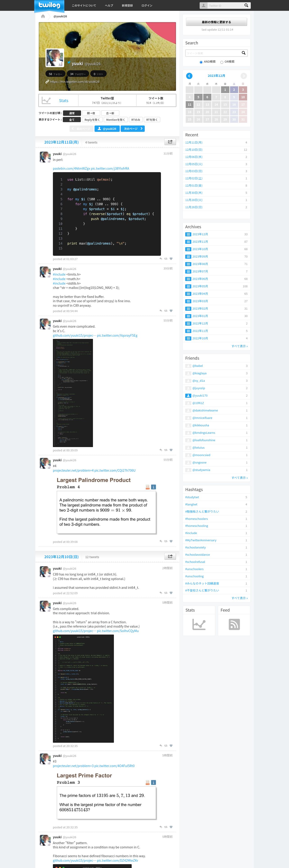Image resolution: width=289 pixels, height=868 pixels.
Task: Toggle the Replyを除く filter
Action: click(x=92, y=120)
